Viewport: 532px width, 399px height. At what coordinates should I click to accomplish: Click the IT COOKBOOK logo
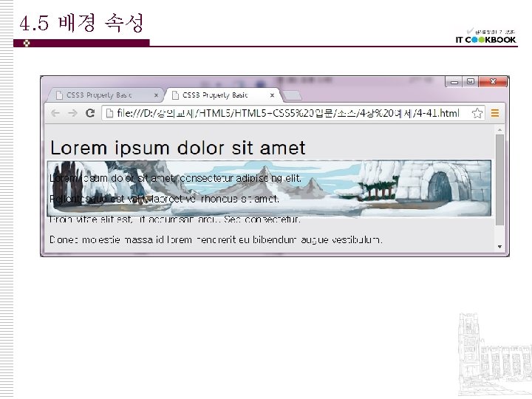pyautogui.click(x=486, y=37)
